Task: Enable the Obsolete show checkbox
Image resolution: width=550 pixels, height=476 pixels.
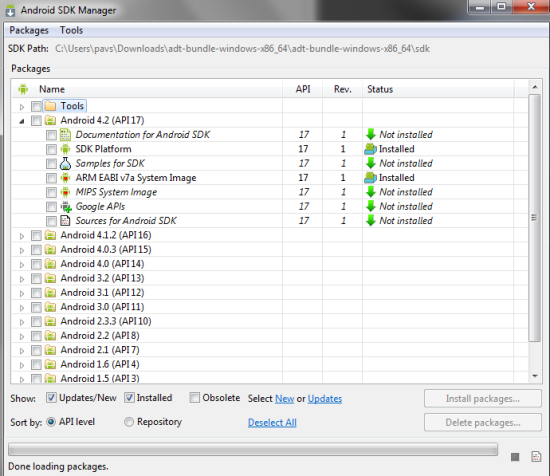Action: tap(194, 398)
